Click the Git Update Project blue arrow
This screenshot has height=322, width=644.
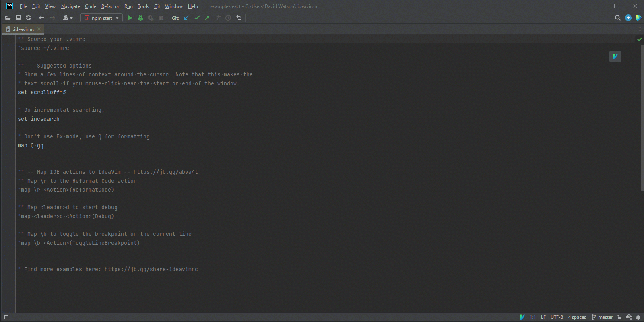pyautogui.click(x=186, y=18)
